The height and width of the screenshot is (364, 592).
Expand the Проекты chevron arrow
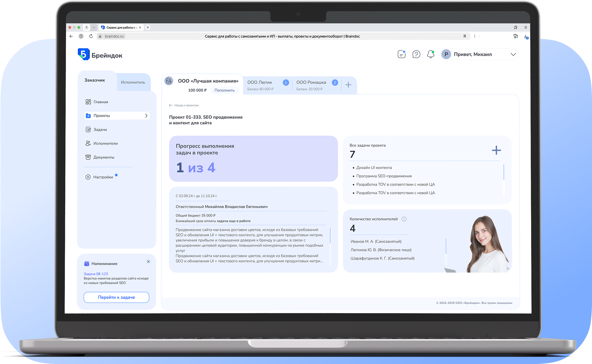tap(146, 116)
